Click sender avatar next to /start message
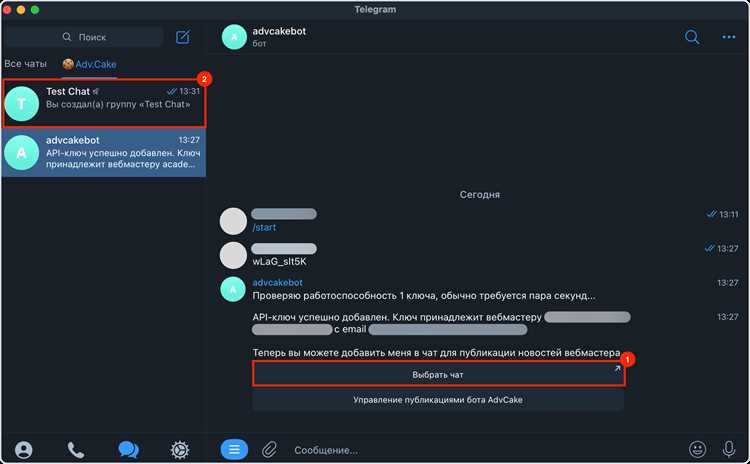The height and width of the screenshot is (464, 750). [233, 221]
